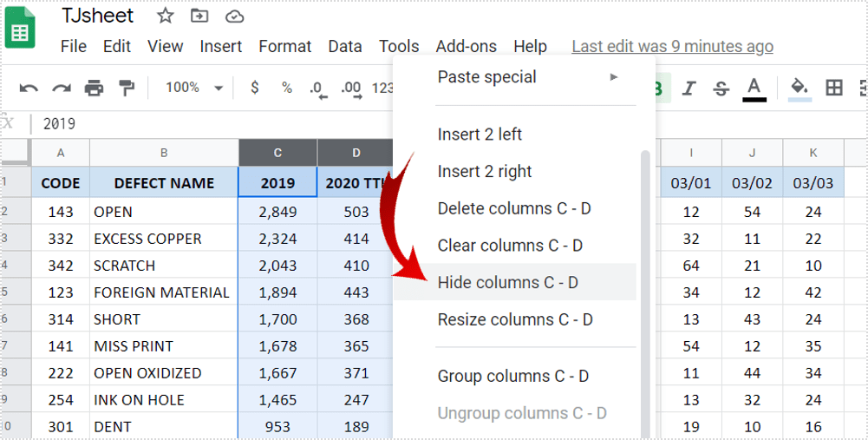This screenshot has width=868, height=440.
Task: Choose Hide columns C - D
Action: coord(508,282)
